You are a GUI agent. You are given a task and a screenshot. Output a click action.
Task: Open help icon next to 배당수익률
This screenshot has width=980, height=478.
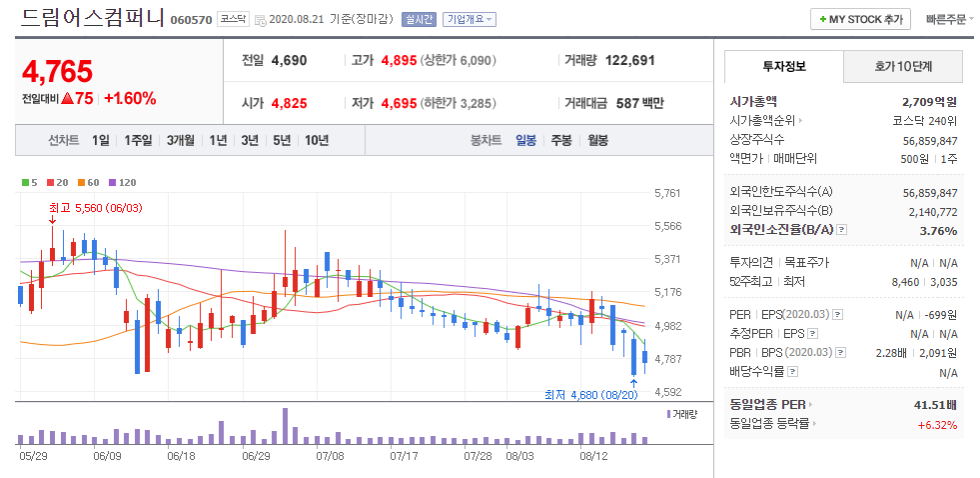click(792, 372)
